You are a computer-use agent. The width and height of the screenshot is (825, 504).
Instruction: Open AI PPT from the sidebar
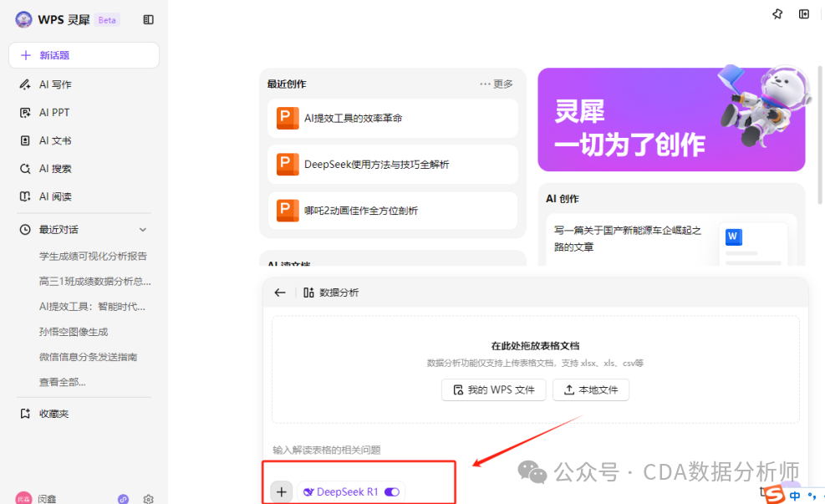click(54, 113)
